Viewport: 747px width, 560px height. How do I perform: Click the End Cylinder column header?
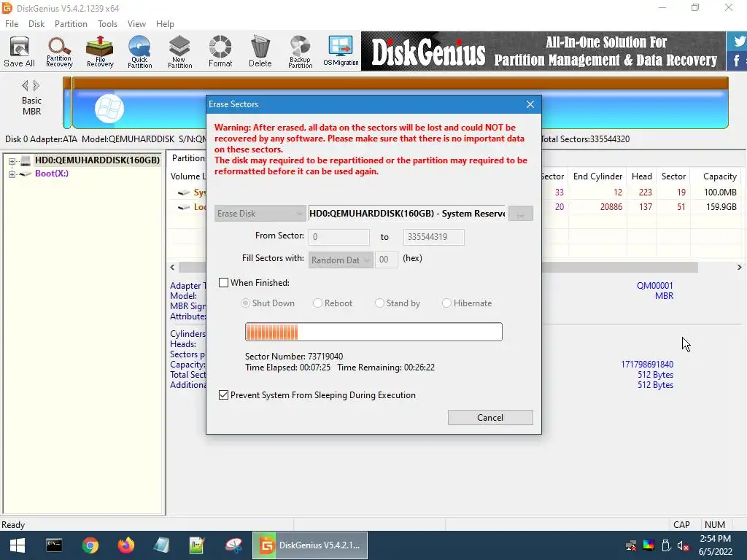(597, 176)
